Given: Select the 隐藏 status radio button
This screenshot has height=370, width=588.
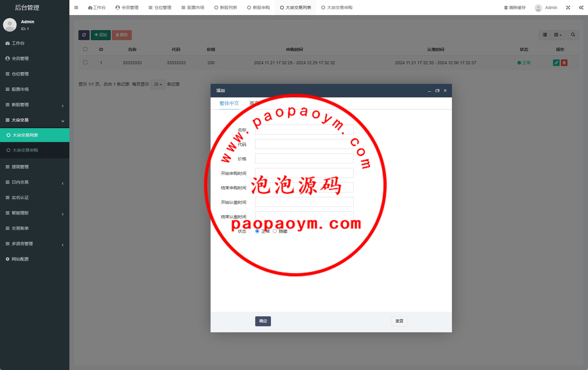Looking at the screenshot, I should pos(275,231).
